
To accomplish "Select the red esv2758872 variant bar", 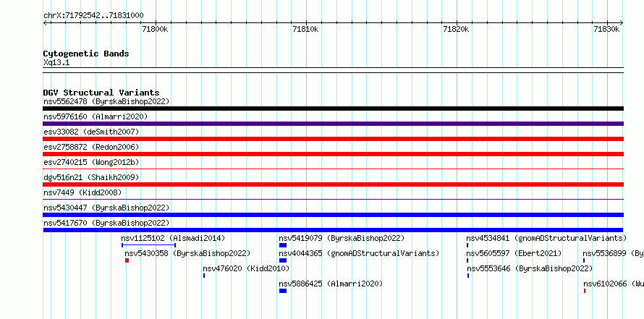I will click(x=333, y=154).
